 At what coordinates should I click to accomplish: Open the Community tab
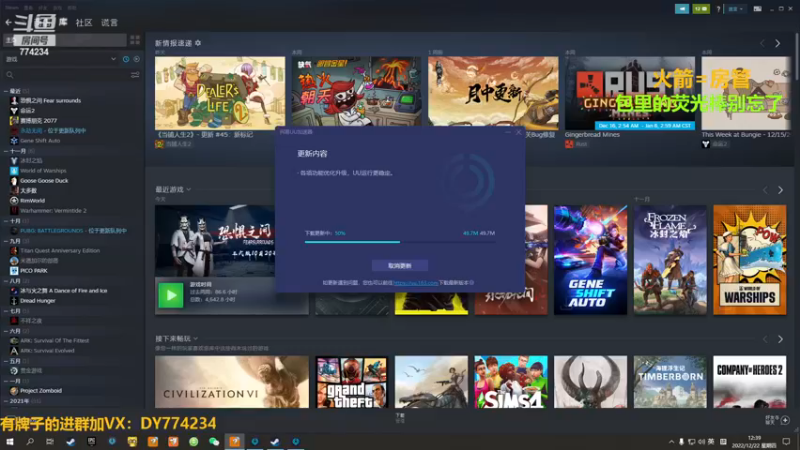click(x=84, y=22)
